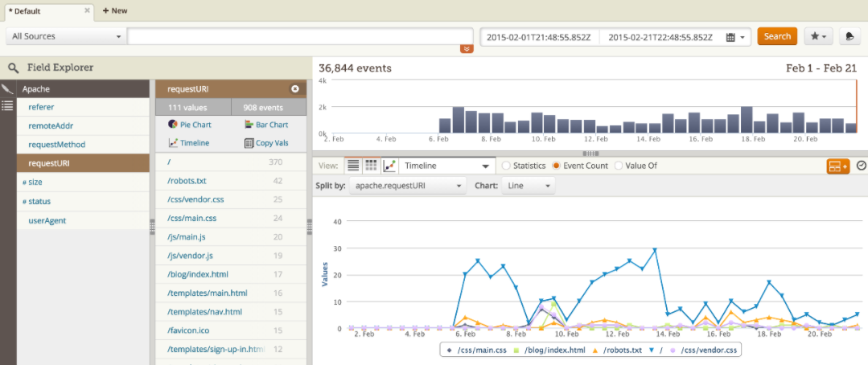Click the Copy Vals link
Screen dimensions: 868x365
pyautogui.click(x=272, y=143)
